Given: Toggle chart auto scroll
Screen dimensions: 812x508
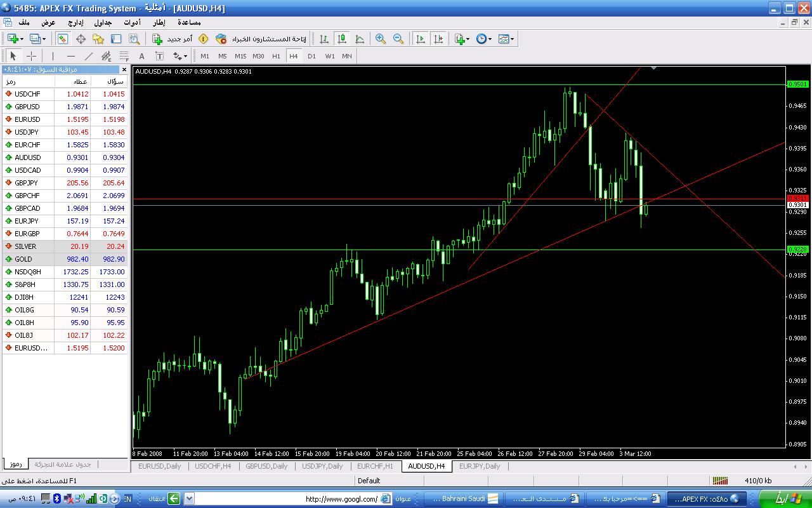Looking at the screenshot, I should pyautogui.click(x=420, y=39).
